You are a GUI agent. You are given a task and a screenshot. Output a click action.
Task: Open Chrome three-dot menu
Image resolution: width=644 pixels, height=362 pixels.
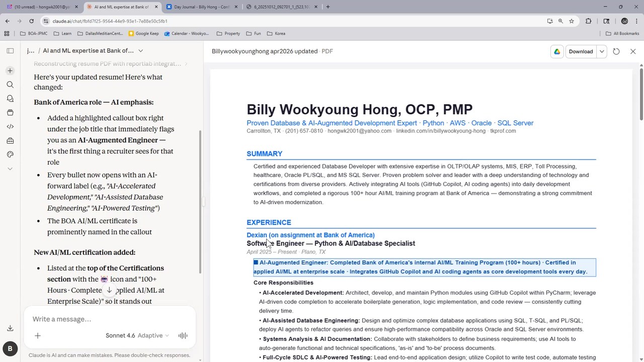[x=637, y=21]
